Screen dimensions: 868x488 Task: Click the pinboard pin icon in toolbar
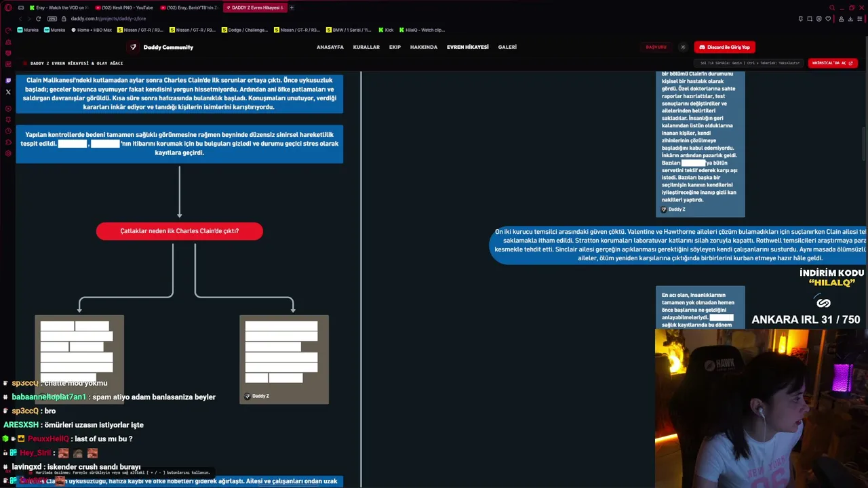coord(801,19)
